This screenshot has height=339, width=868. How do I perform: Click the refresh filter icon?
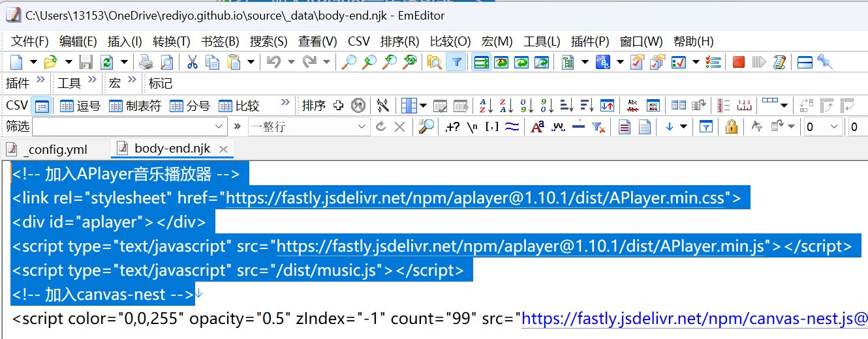pos(380,126)
